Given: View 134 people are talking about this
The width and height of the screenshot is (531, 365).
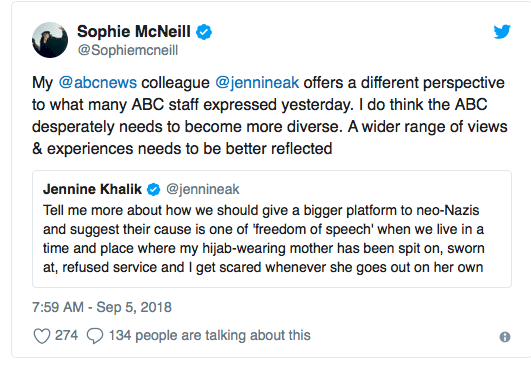Looking at the screenshot, I should pyautogui.click(x=210, y=336).
